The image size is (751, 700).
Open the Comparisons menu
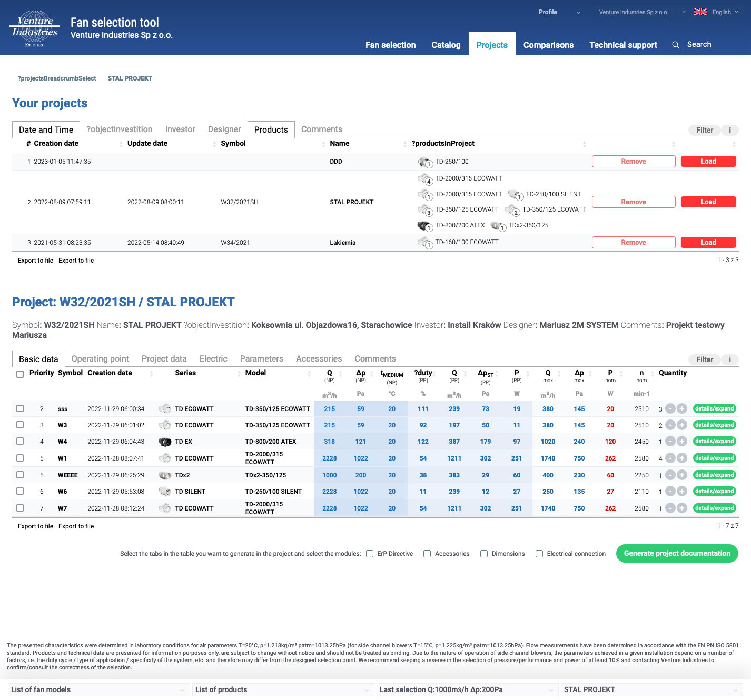pos(548,45)
